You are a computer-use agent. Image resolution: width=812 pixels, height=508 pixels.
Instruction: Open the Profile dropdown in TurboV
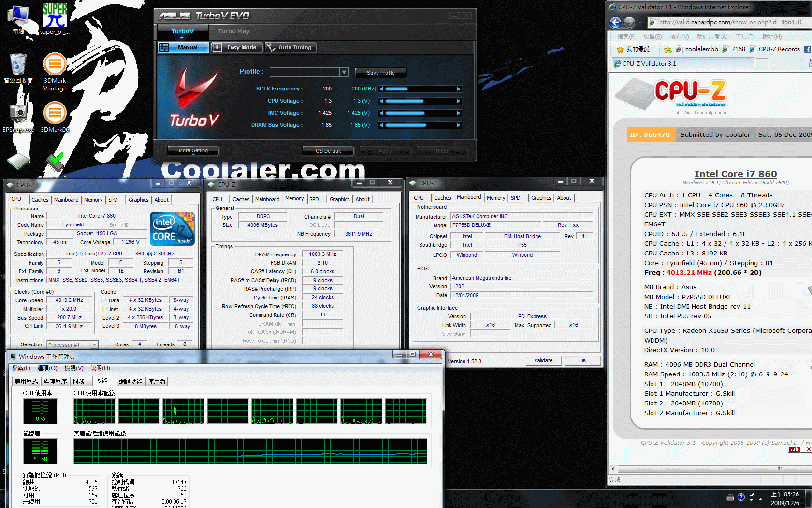pyautogui.click(x=344, y=72)
